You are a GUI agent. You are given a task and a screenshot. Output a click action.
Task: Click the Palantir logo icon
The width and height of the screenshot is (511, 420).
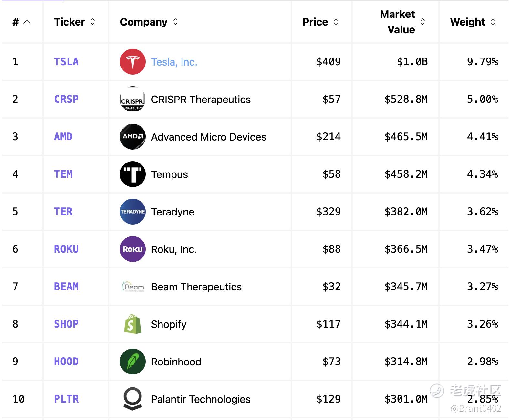(x=132, y=399)
